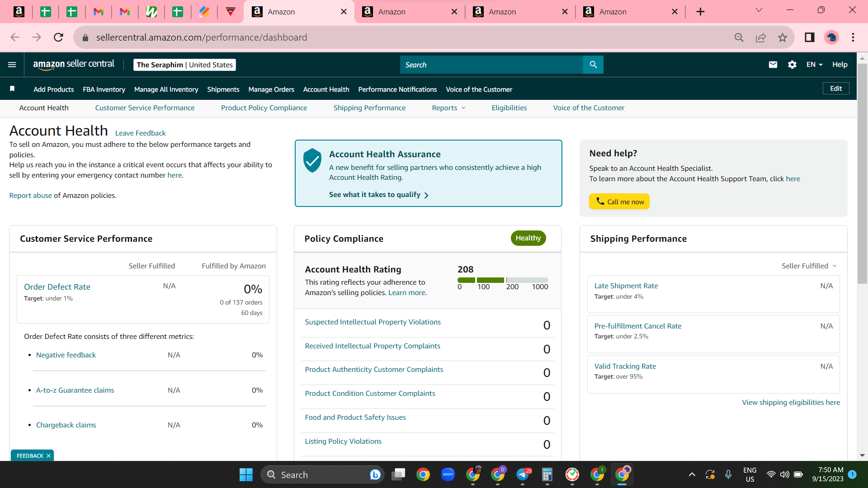Click the share page icon
The width and height of the screenshot is (868, 488).
[x=761, y=38]
